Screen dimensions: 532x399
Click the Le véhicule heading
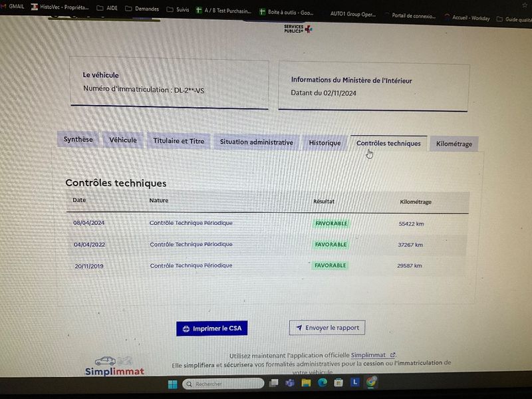(101, 75)
